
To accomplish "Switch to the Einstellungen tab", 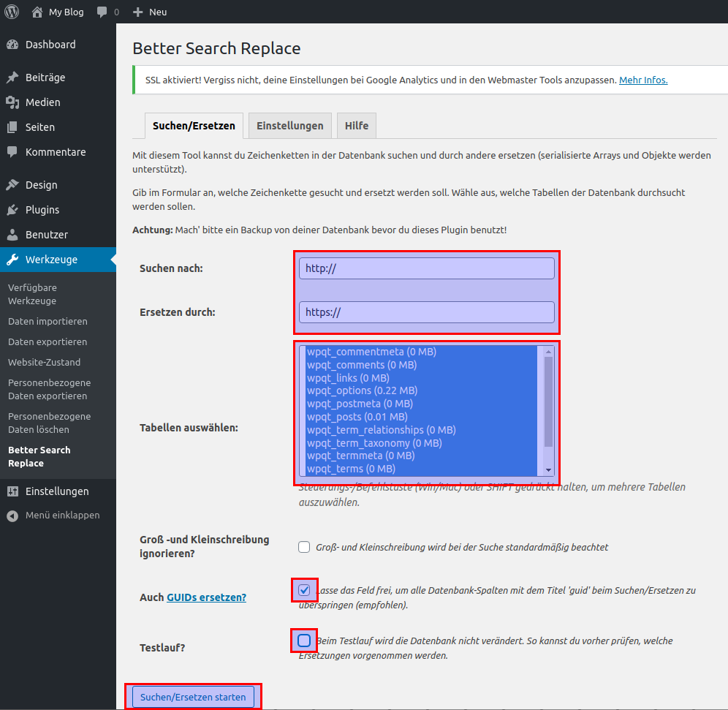I will tap(290, 126).
